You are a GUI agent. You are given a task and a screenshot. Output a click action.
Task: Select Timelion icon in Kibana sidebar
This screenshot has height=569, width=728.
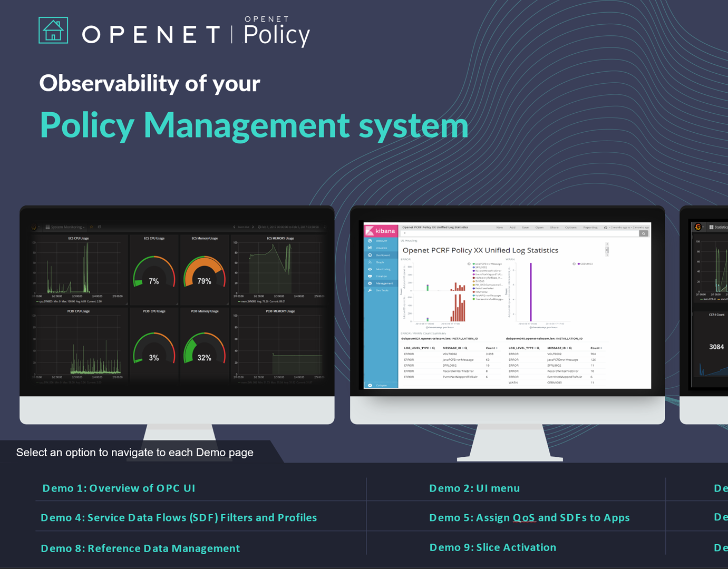[x=370, y=276]
